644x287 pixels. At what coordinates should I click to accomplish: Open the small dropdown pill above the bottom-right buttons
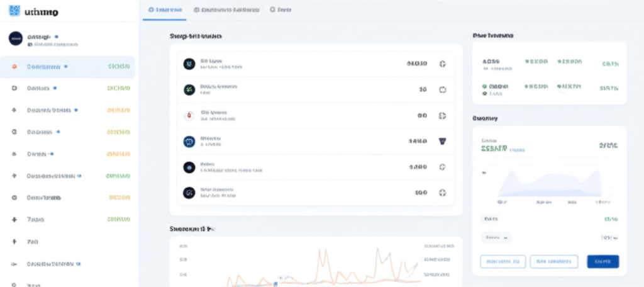click(x=496, y=238)
